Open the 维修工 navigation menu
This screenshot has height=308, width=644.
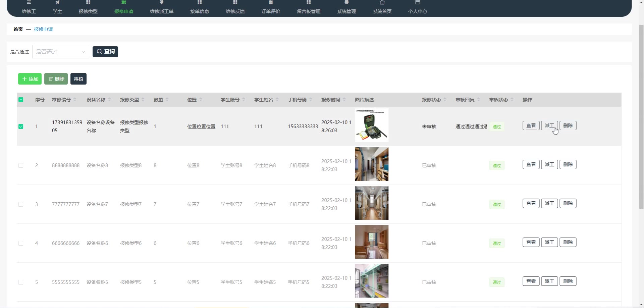[x=29, y=7]
